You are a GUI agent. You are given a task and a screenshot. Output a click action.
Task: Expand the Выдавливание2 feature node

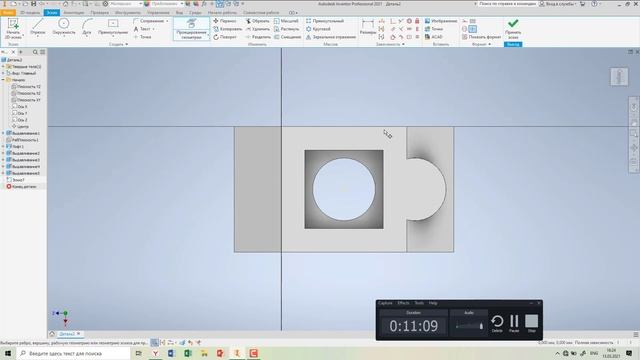coord(3,153)
